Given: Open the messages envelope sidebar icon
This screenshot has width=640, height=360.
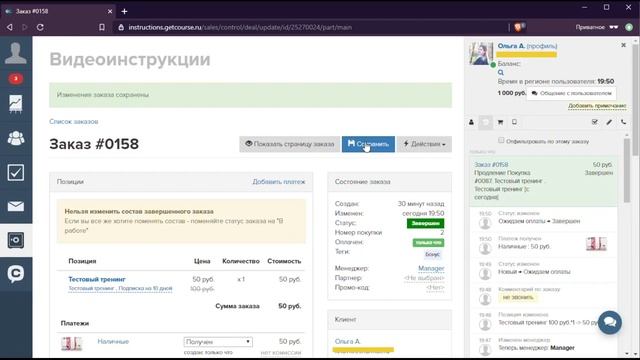Looking at the screenshot, I should (16, 206).
